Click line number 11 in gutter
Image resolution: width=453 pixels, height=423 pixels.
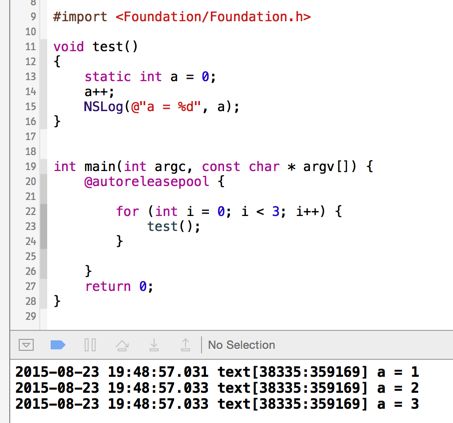pos(30,47)
